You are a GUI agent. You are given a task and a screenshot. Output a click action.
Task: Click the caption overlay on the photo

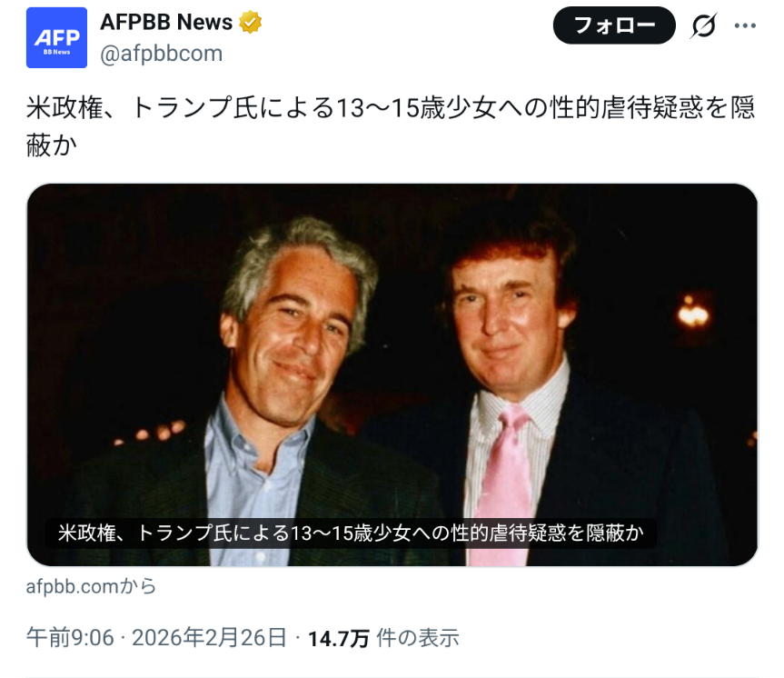click(x=351, y=533)
